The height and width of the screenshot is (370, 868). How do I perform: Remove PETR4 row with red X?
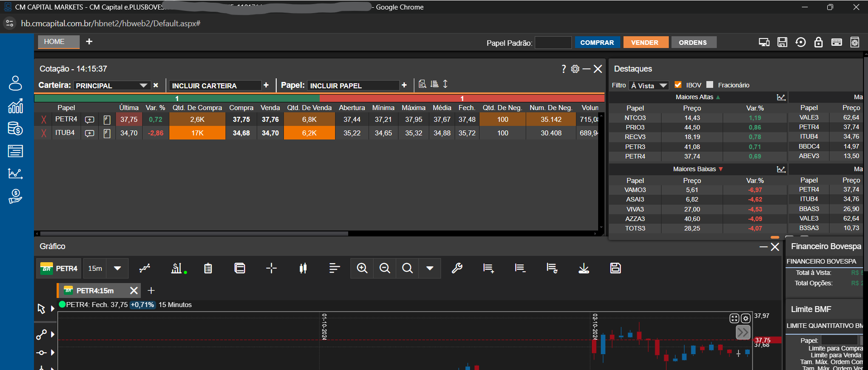(44, 120)
